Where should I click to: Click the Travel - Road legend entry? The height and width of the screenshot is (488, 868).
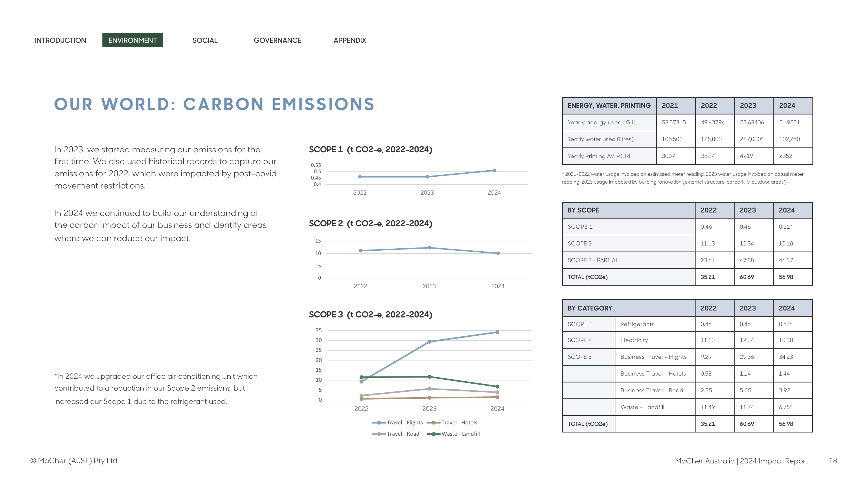click(396, 434)
